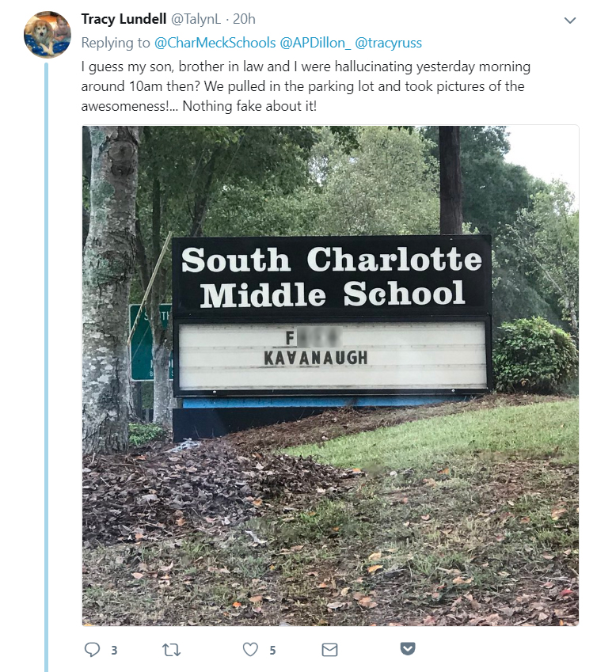Click the reply speech bubble icon
This screenshot has width=616, height=672.
[x=92, y=650]
